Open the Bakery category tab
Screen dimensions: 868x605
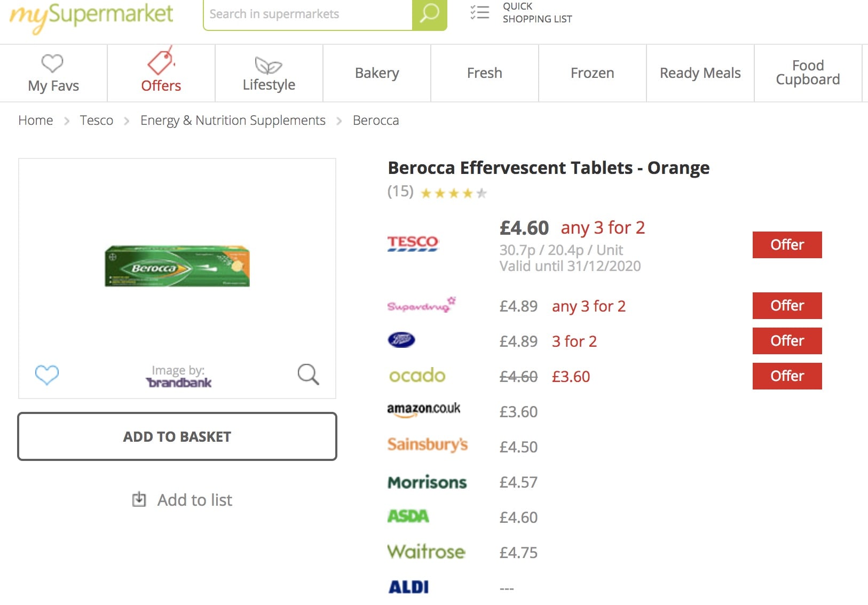coord(377,73)
